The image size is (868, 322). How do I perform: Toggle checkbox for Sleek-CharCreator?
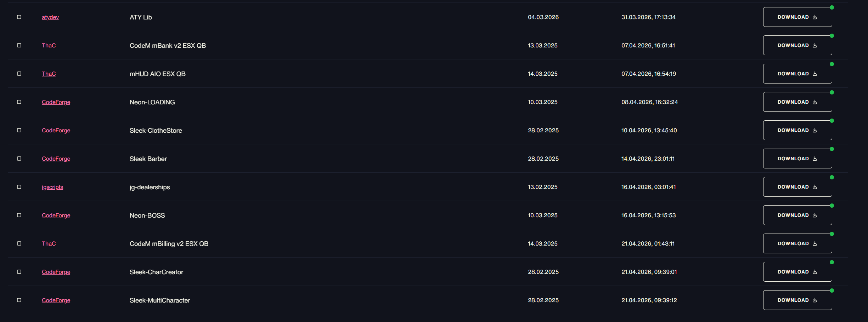19,272
